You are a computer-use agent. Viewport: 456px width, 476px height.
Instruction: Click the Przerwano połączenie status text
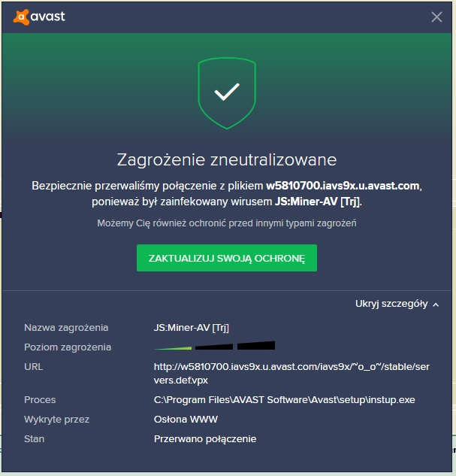pos(205,439)
